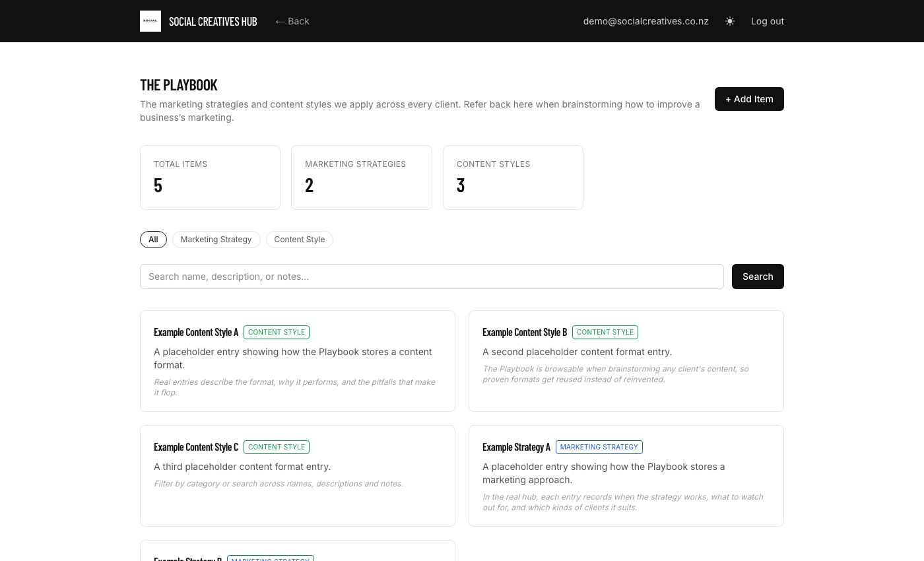The width and height of the screenshot is (924, 561).
Task: Open the Example Content Style B card
Action: [626, 361]
